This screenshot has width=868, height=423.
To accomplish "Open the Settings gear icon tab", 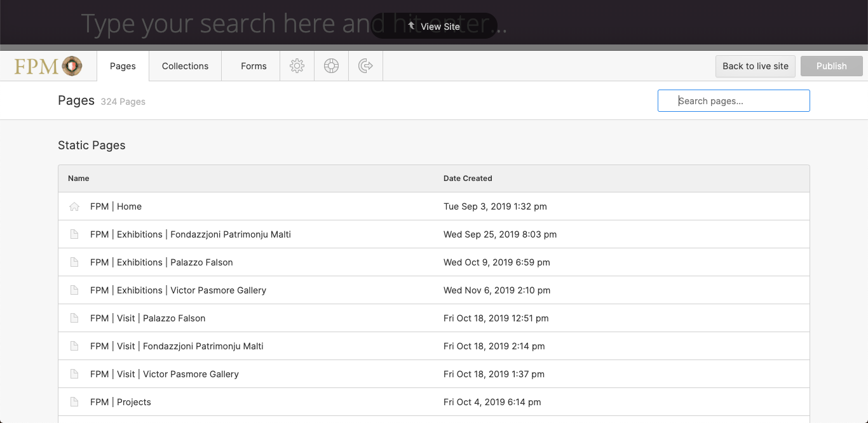I will click(x=297, y=65).
